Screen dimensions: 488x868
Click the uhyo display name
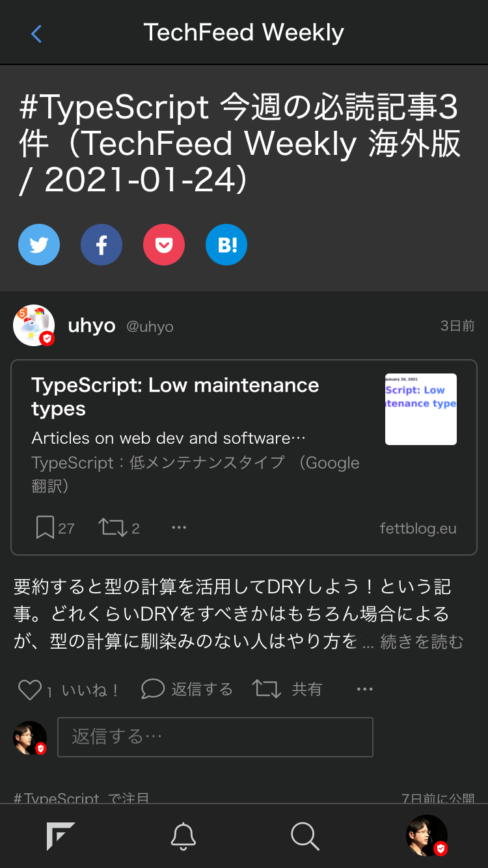point(92,325)
